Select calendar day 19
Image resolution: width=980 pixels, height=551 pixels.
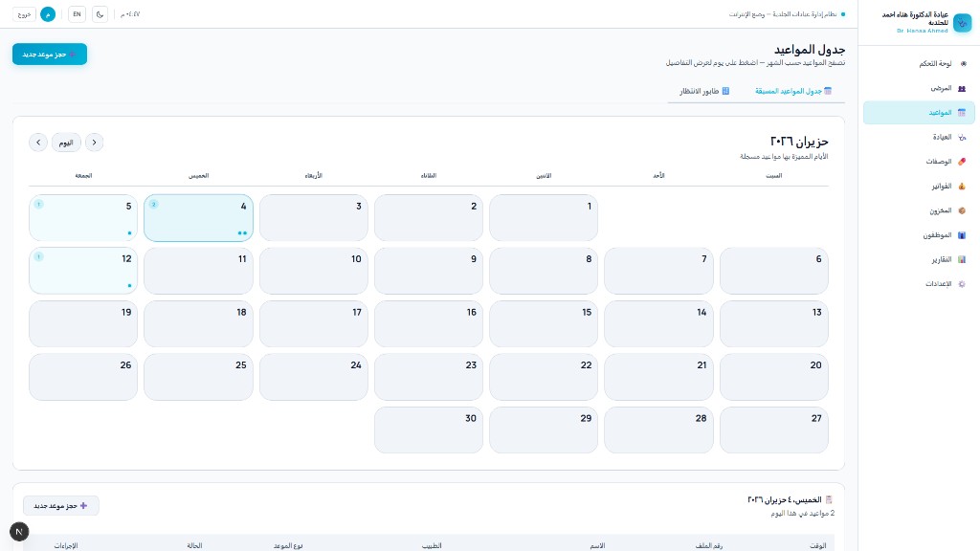coord(83,323)
